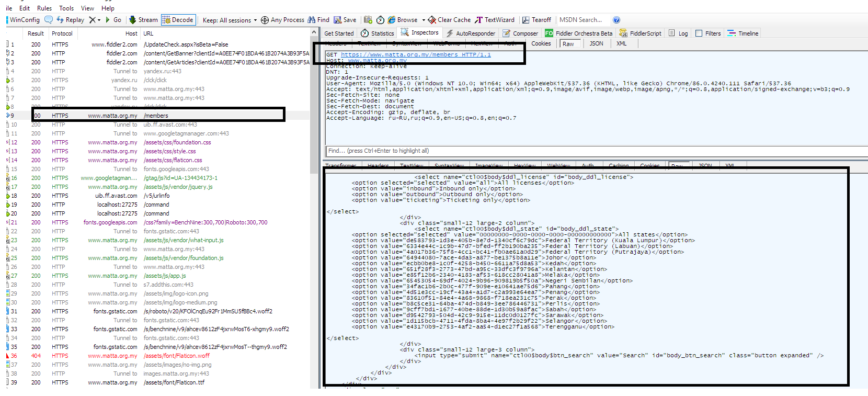Click the camera screenshot icon
868x396 pixels.
[x=368, y=20]
